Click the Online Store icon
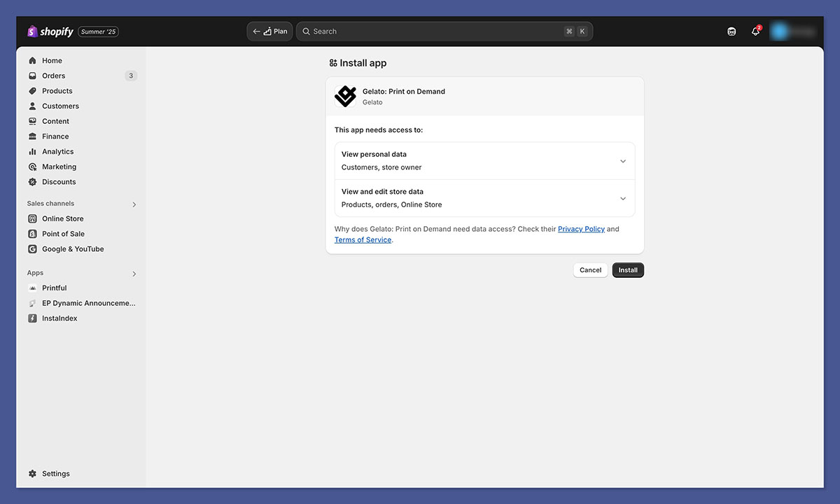Screen dimensions: 840x504 32,218
